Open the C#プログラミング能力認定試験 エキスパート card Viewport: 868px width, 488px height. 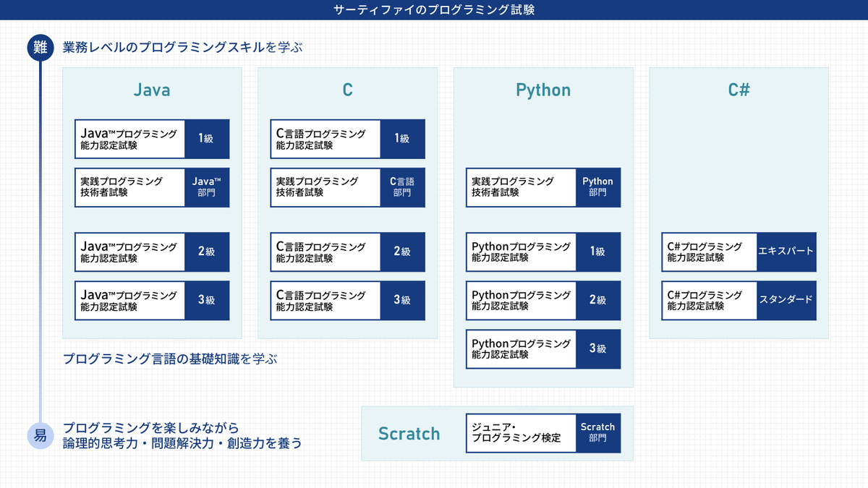pyautogui.click(x=739, y=252)
